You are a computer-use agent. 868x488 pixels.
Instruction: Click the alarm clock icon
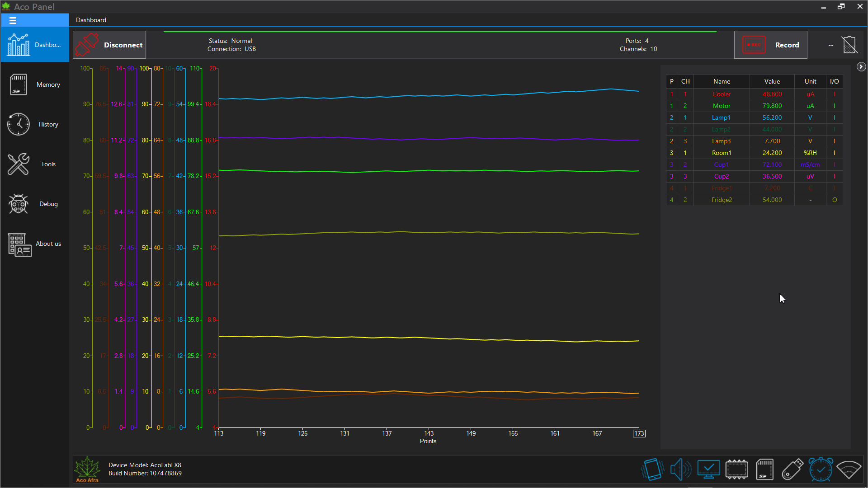(x=821, y=469)
